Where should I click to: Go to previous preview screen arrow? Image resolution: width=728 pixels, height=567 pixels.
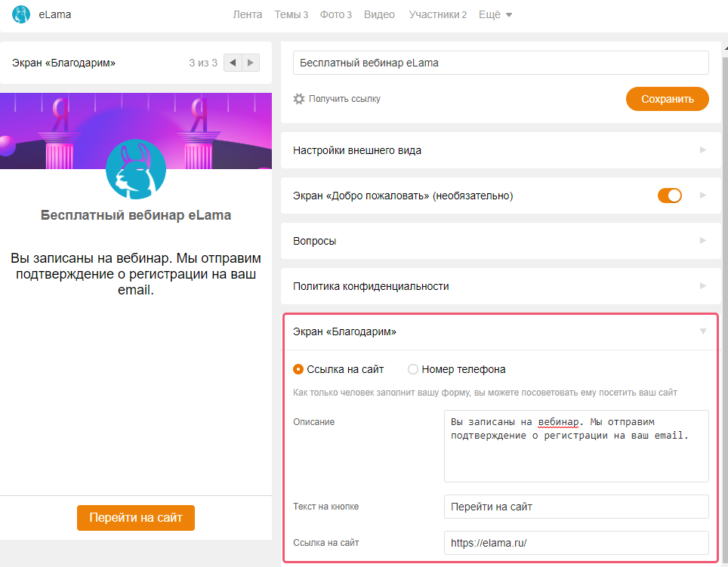[x=233, y=63]
